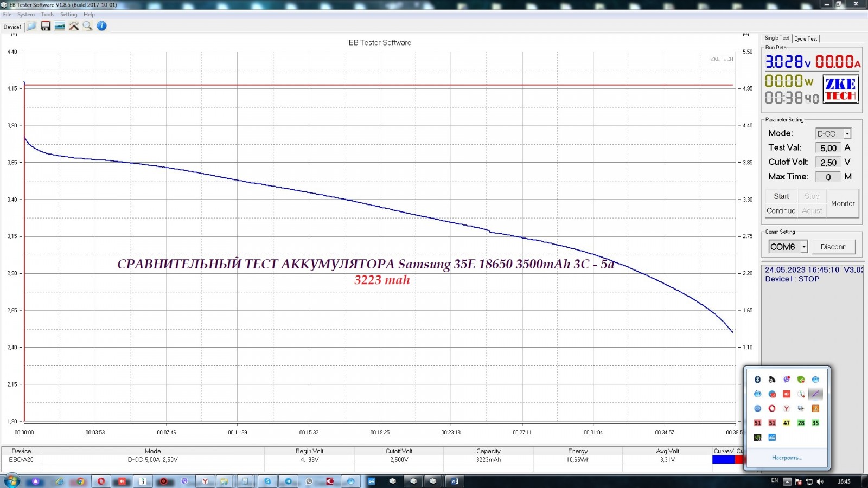Click the magnifying glass zoom icon
Screen dimensions: 868x488
(87, 26)
